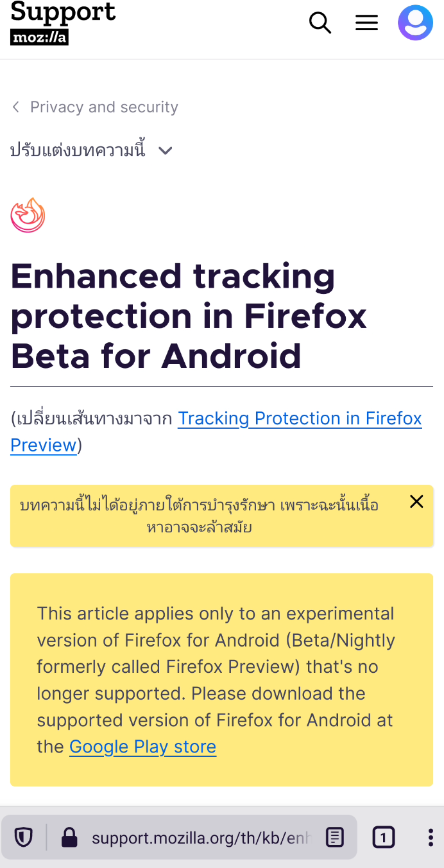
Task: Select the Privacy and security breadcrumb
Action: [x=104, y=107]
